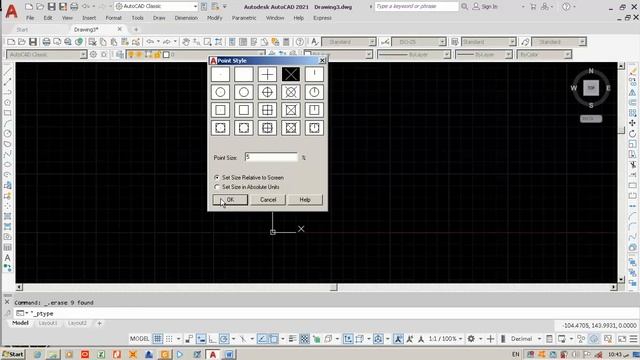Switch to the Start tab
The image size is (640, 360).
point(22,30)
